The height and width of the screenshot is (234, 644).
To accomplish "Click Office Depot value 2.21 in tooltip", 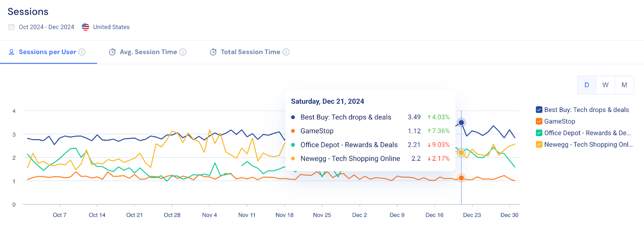I will pos(414,145).
